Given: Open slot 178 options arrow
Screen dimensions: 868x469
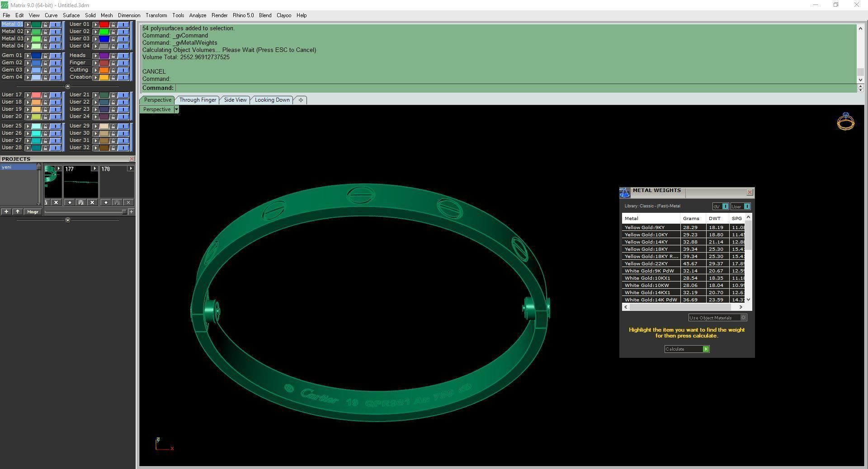Looking at the screenshot, I should (131, 169).
